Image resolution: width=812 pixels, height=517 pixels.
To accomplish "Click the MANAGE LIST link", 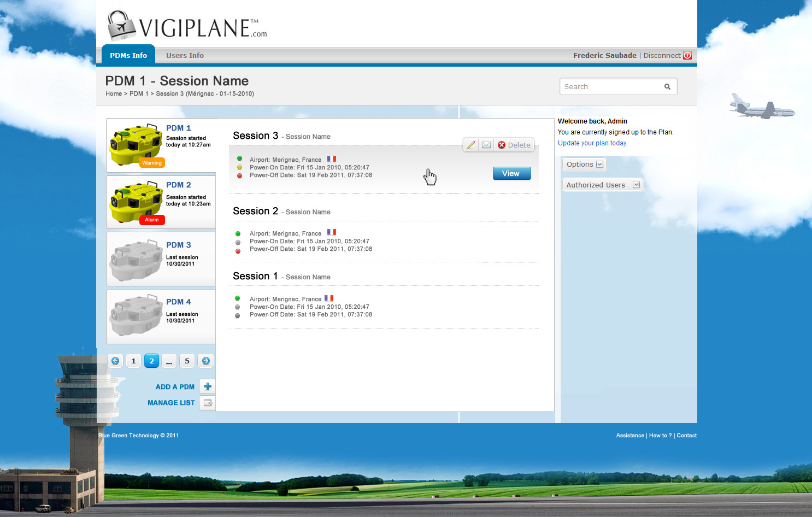I will point(171,403).
